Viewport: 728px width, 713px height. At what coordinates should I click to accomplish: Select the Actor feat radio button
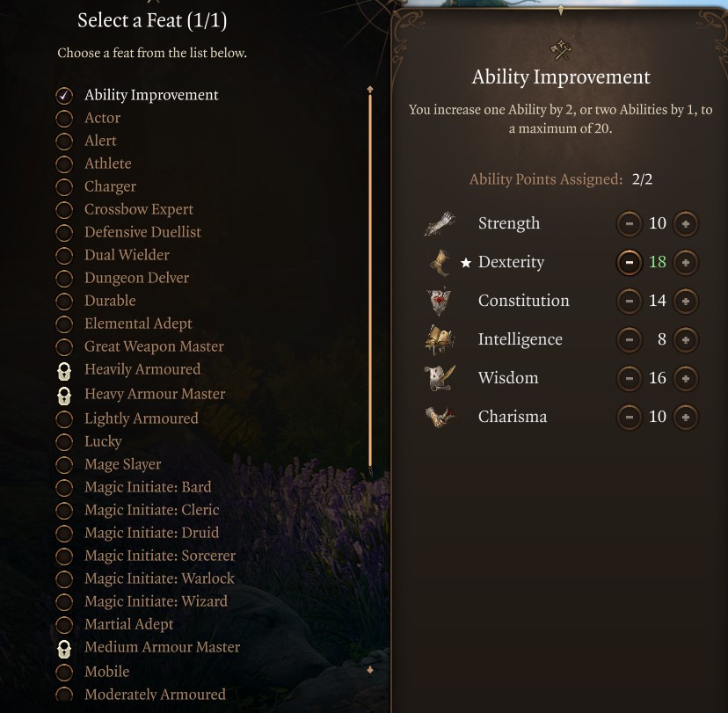pyautogui.click(x=64, y=118)
